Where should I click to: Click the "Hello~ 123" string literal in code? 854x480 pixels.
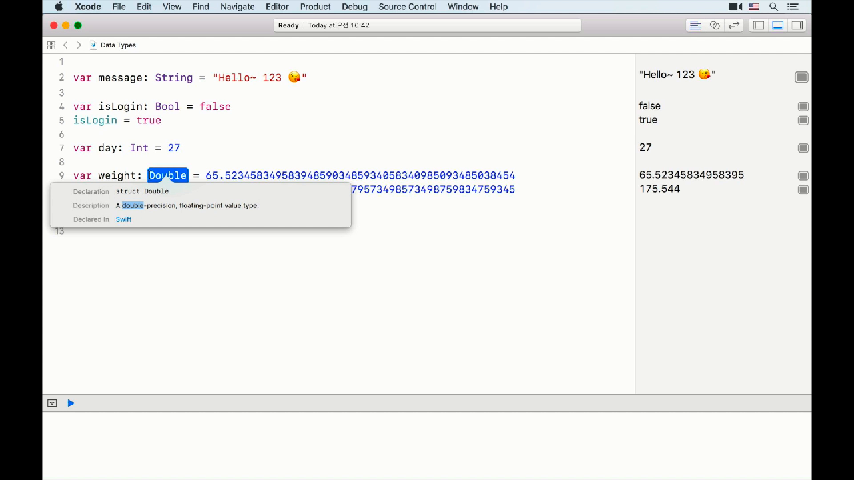260,77
